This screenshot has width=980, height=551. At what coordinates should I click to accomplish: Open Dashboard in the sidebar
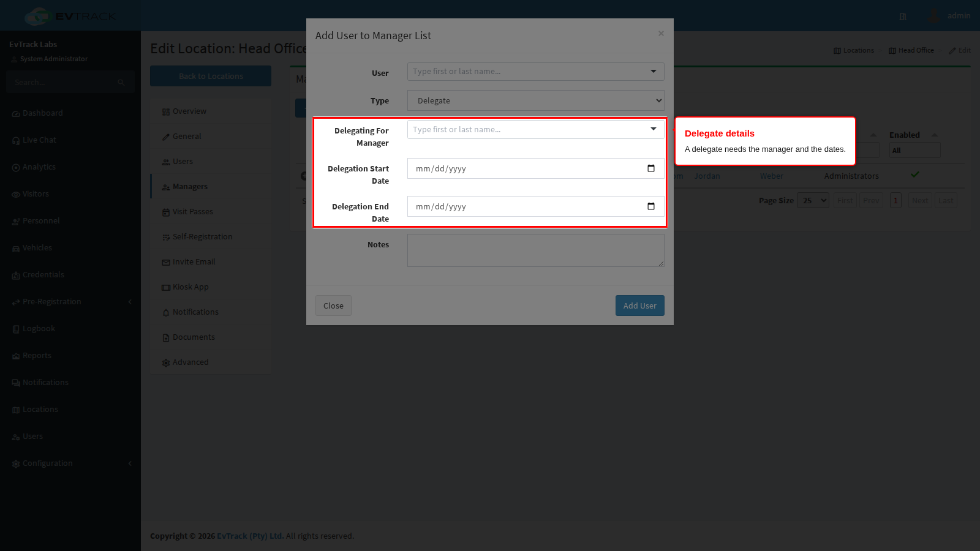click(43, 113)
